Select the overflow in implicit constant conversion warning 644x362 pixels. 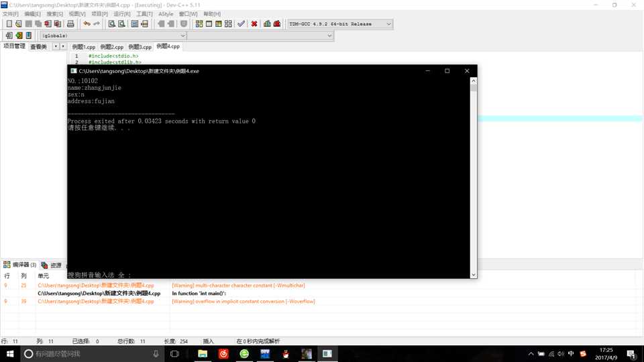point(322,301)
